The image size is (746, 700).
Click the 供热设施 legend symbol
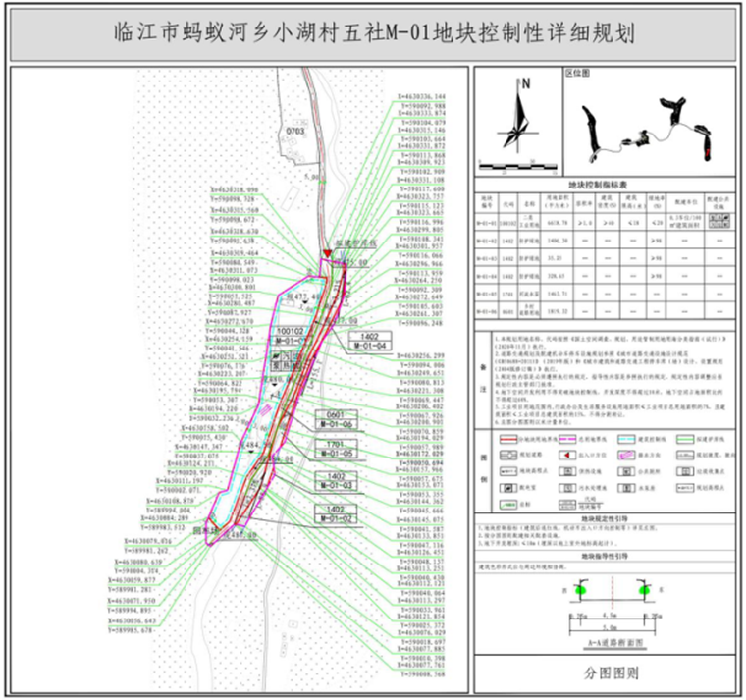tap(567, 471)
